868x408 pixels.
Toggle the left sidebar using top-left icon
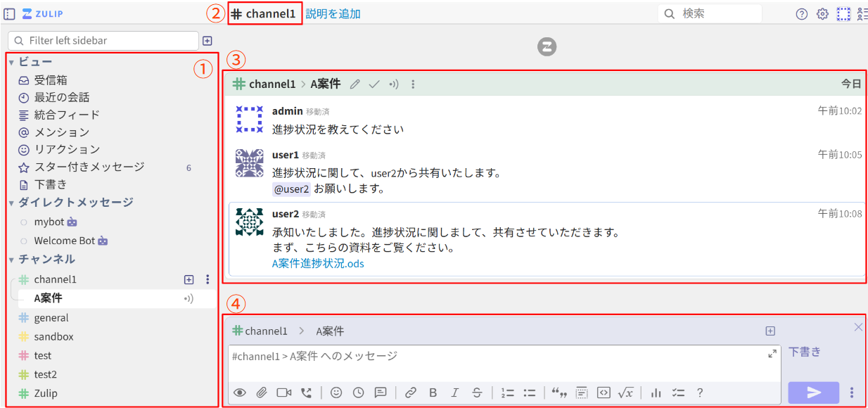[x=9, y=13]
